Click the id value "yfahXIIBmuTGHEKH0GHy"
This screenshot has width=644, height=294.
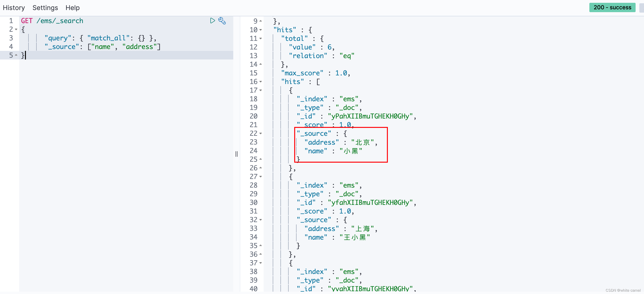(370, 203)
